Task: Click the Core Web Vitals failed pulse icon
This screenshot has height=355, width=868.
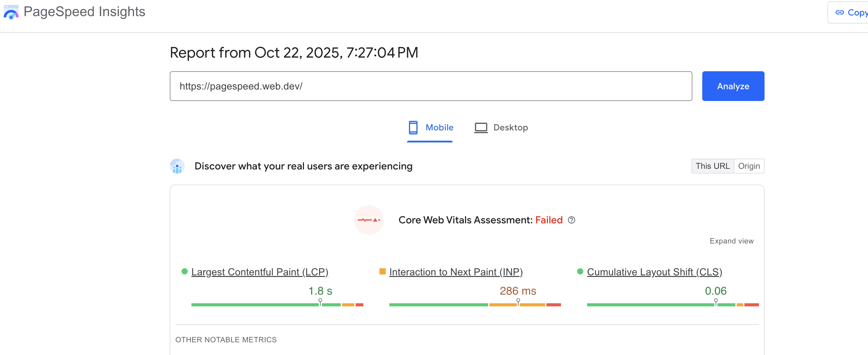Action: coord(369,220)
